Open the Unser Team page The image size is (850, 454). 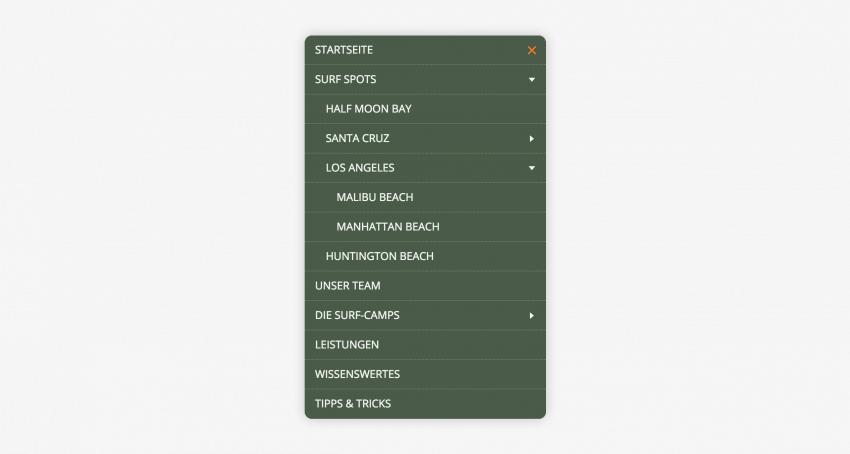348,286
